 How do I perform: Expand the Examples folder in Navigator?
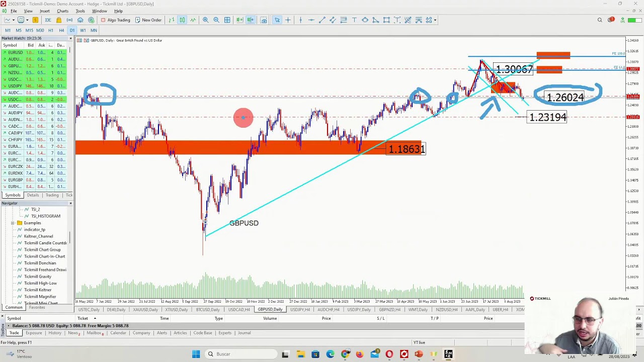[13, 223]
